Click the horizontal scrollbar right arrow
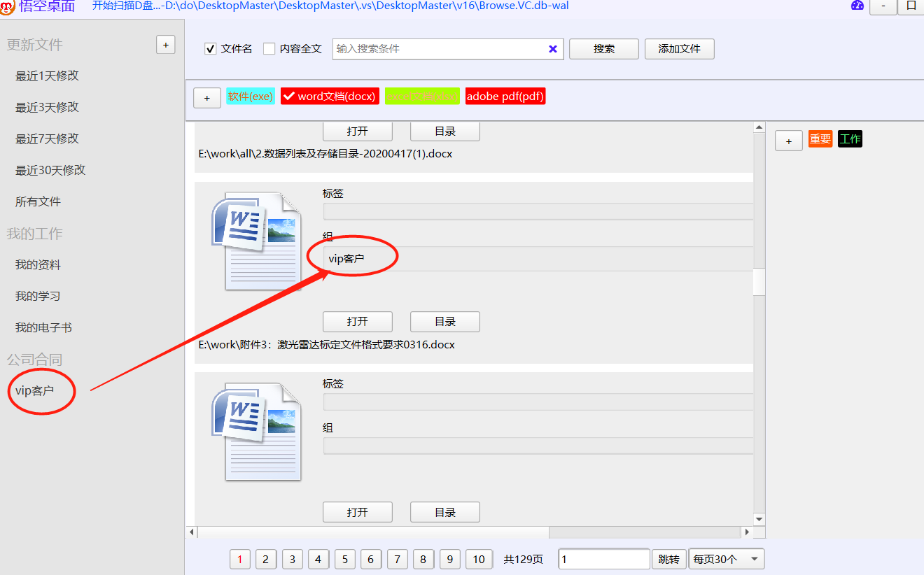This screenshot has width=924, height=575. [746, 532]
